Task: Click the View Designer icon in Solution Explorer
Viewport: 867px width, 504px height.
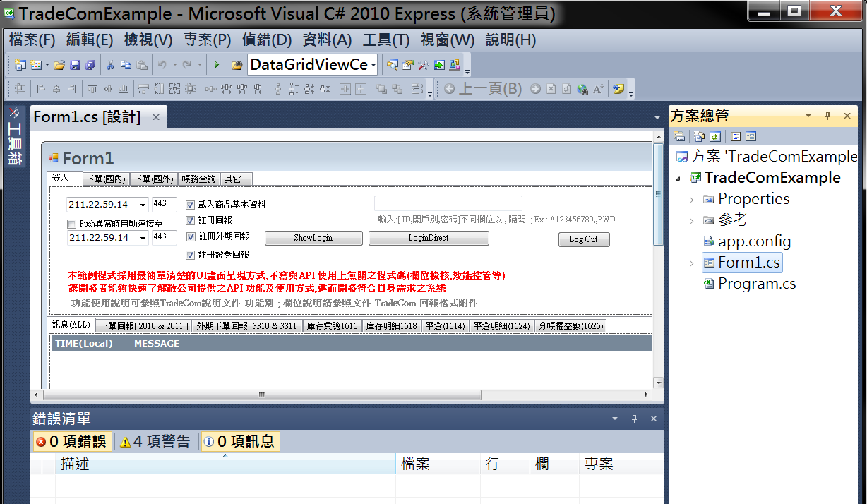Action: pyautogui.click(x=751, y=136)
